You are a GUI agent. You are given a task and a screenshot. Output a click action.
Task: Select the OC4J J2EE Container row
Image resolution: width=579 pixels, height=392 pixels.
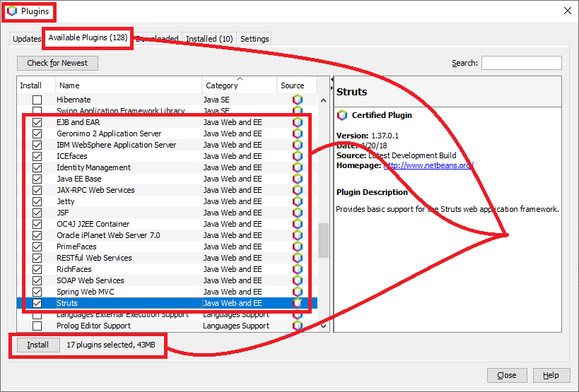[167, 224]
